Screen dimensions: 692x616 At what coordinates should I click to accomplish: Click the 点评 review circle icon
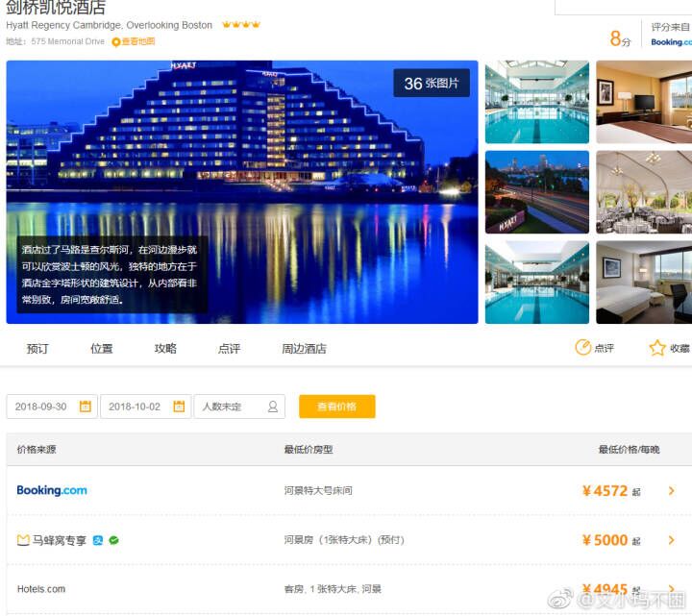[x=583, y=348]
